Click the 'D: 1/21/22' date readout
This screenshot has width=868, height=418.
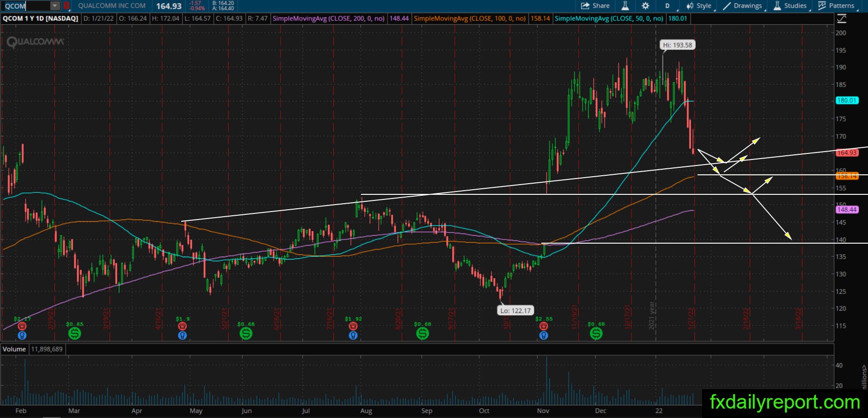[99, 19]
